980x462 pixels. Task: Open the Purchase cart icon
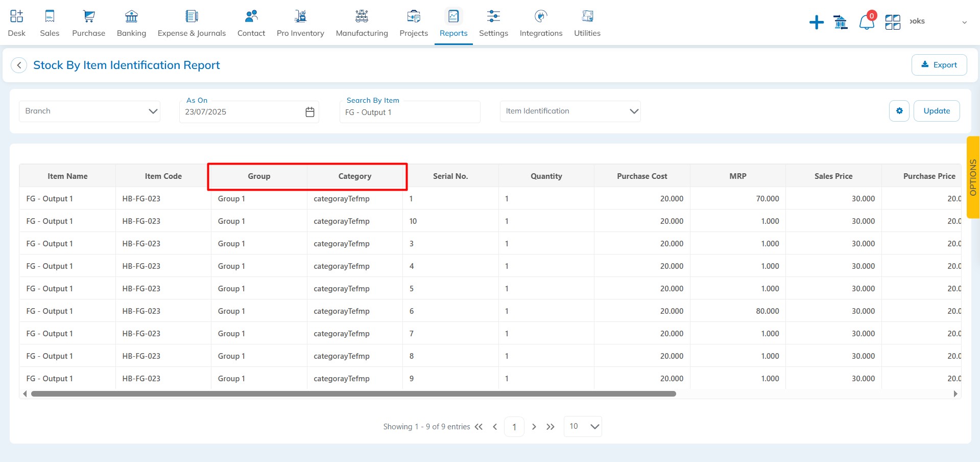click(89, 16)
